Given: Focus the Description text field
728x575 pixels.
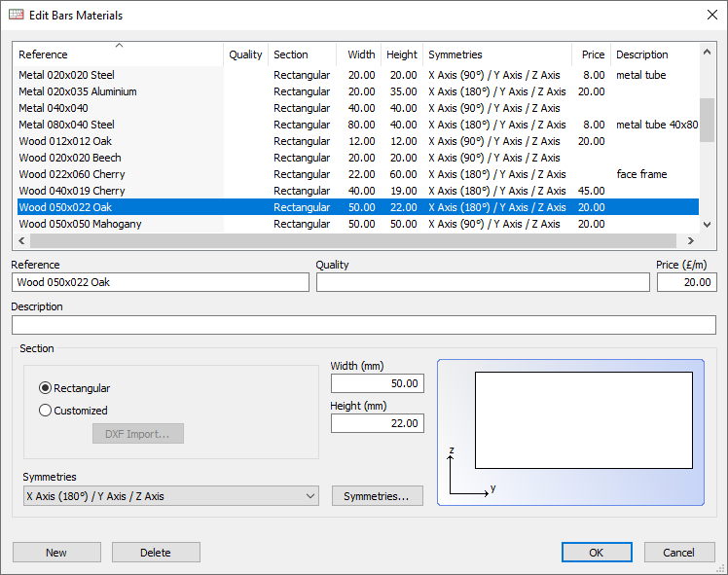Looking at the screenshot, I should coord(364,325).
